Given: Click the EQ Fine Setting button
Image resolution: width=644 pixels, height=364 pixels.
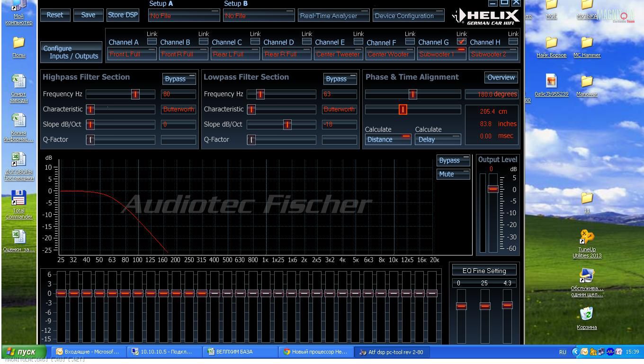Looking at the screenshot, I should coord(484,271).
